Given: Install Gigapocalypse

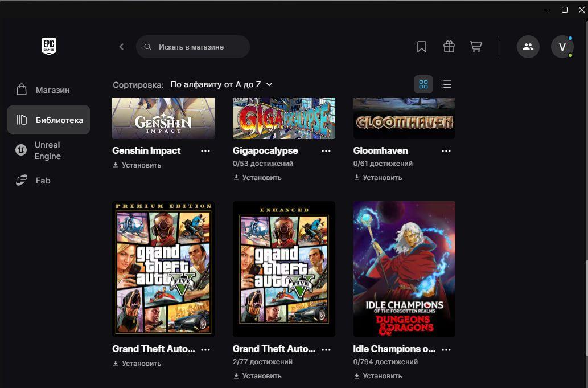Looking at the screenshot, I should (x=258, y=178).
